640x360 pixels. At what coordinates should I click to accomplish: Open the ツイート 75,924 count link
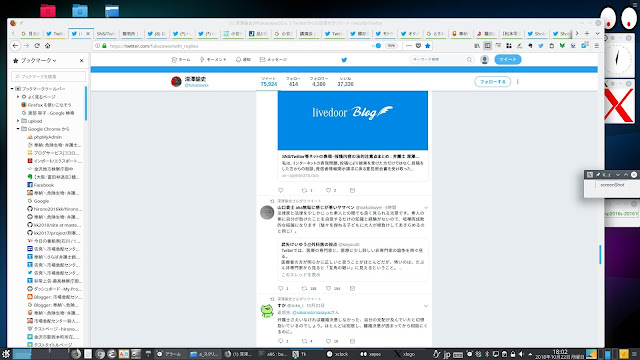click(269, 82)
